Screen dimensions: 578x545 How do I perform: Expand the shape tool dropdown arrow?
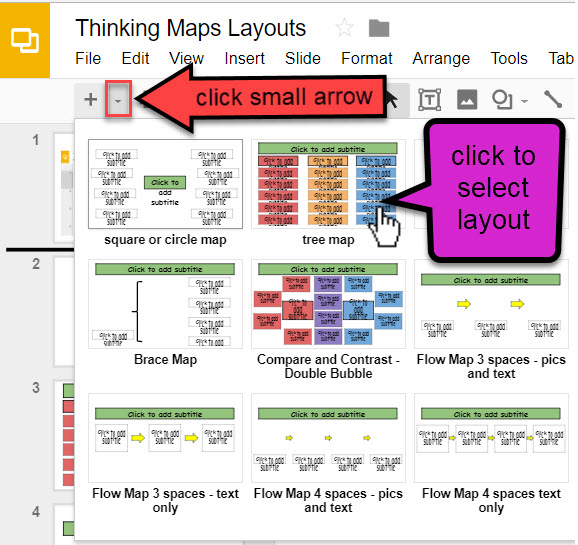[x=524, y=100]
